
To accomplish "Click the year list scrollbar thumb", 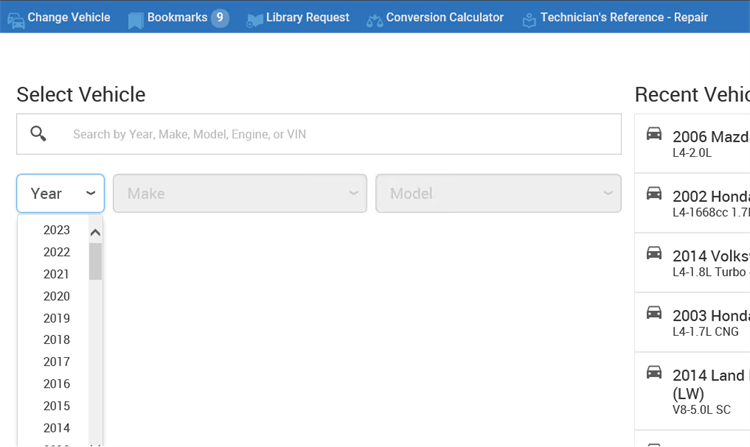I will click(x=95, y=261).
